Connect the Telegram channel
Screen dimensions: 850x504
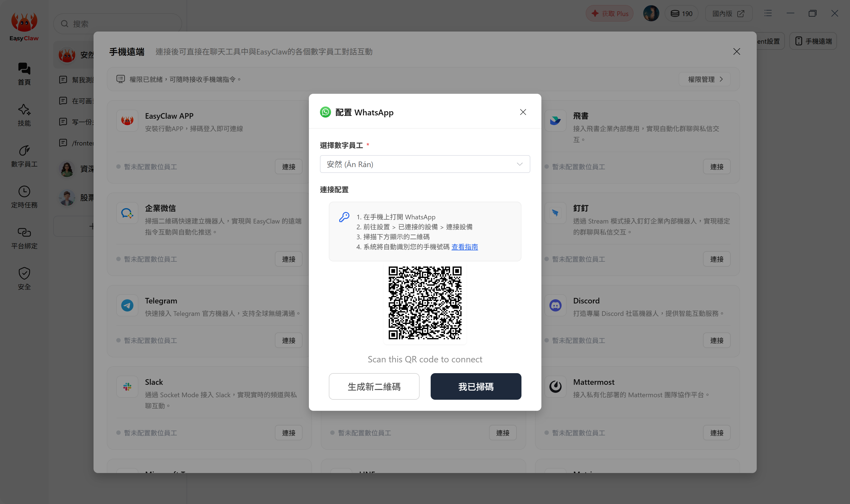288,340
